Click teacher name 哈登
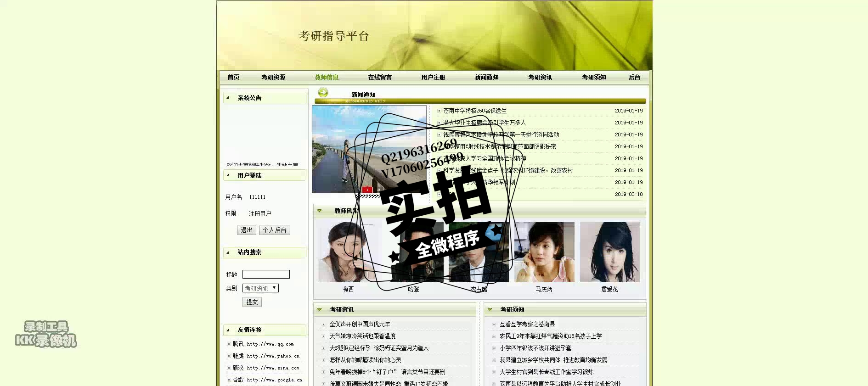868x386 pixels. coord(413,289)
